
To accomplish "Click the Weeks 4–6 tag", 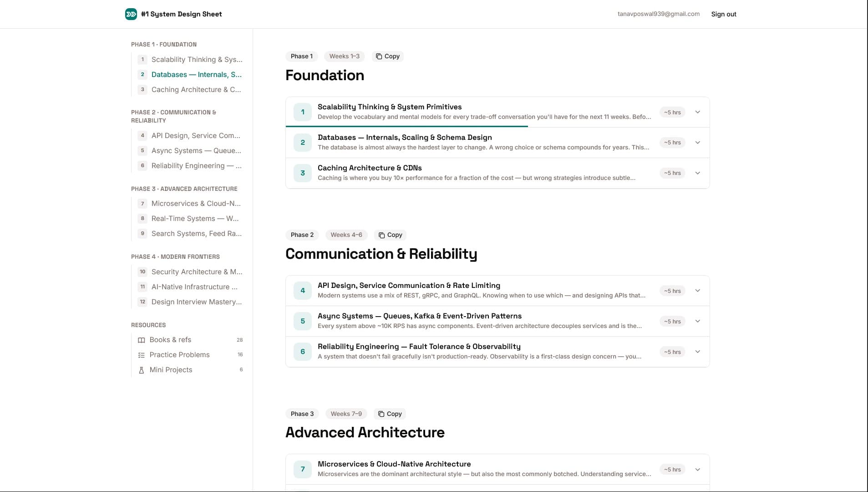I will coord(346,235).
